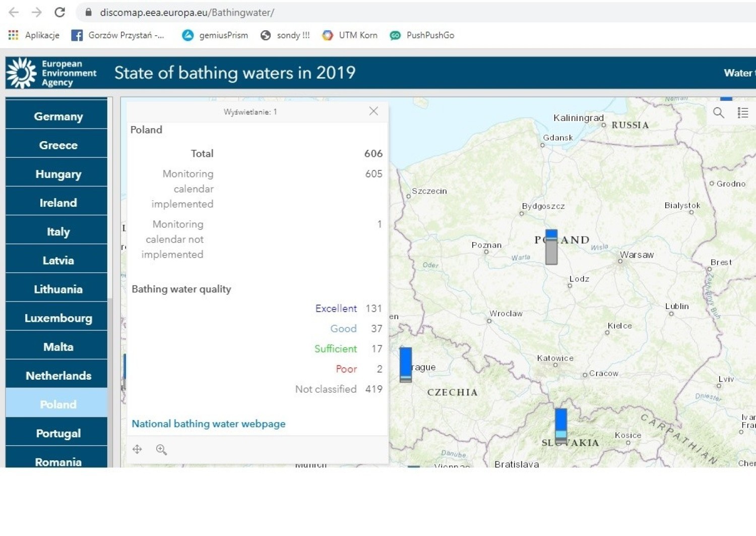Click the Slovakia bar chart marker on map

point(561,426)
